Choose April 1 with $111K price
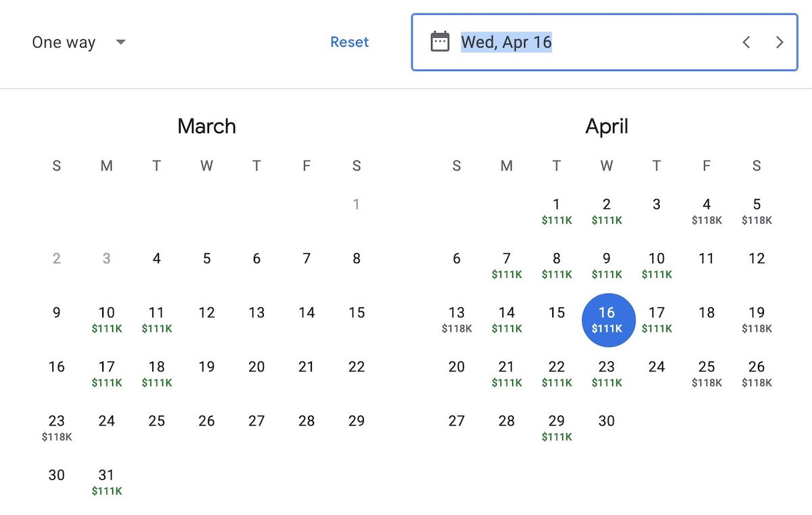 [x=556, y=211]
